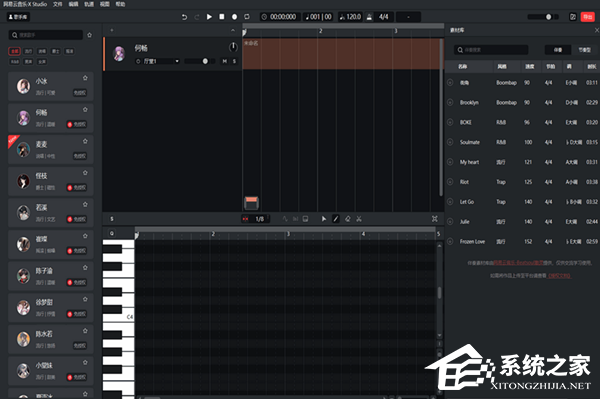Toggle the metronome icon beside the tempo
Screen dimensions: 600x399
click(369, 17)
